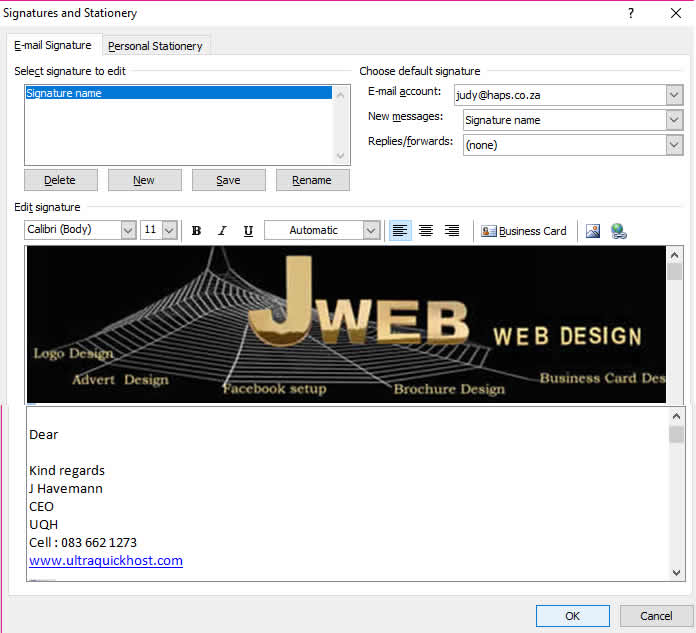Insert a Business Card

pos(524,231)
